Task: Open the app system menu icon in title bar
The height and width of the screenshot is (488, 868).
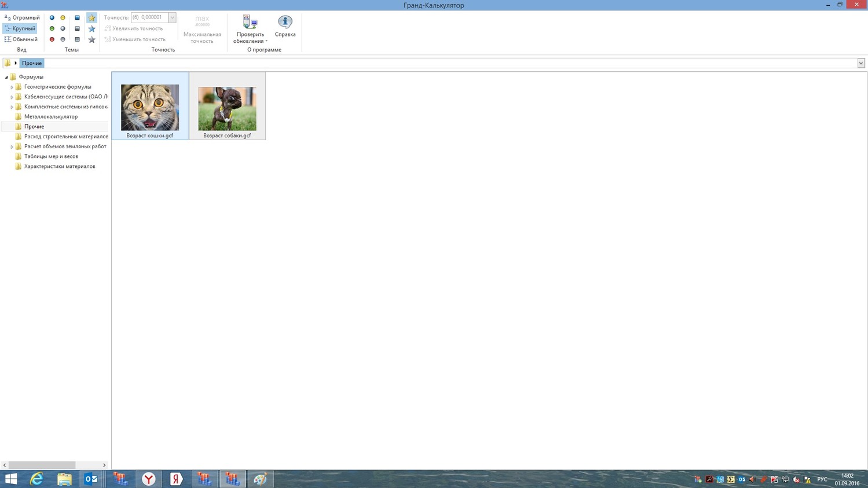Action: click(x=5, y=5)
